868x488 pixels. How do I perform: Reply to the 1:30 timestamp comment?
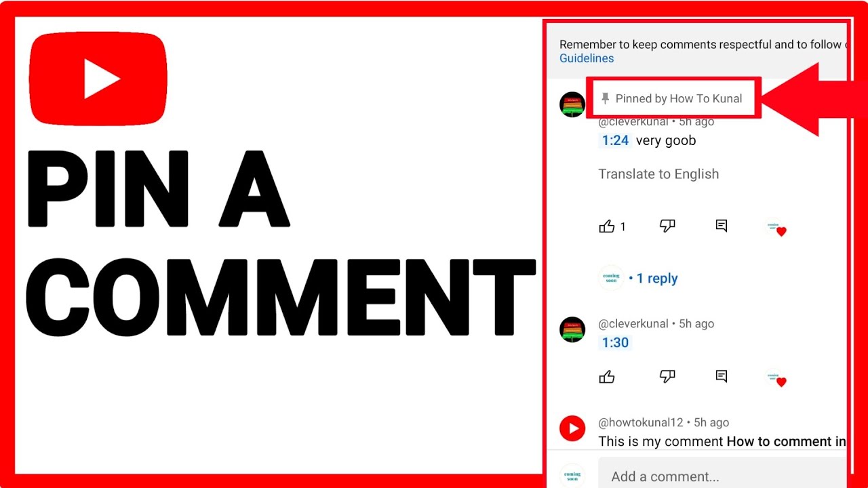pyautogui.click(x=722, y=376)
